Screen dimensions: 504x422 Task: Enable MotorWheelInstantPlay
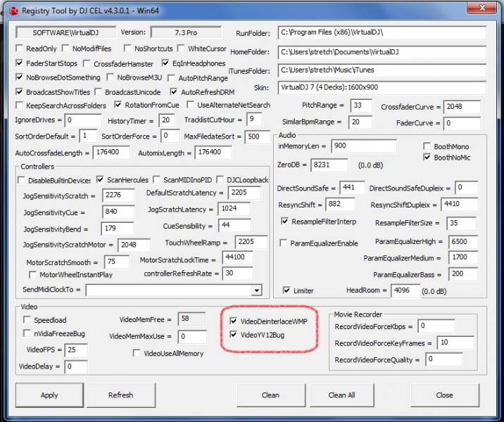[32, 274]
